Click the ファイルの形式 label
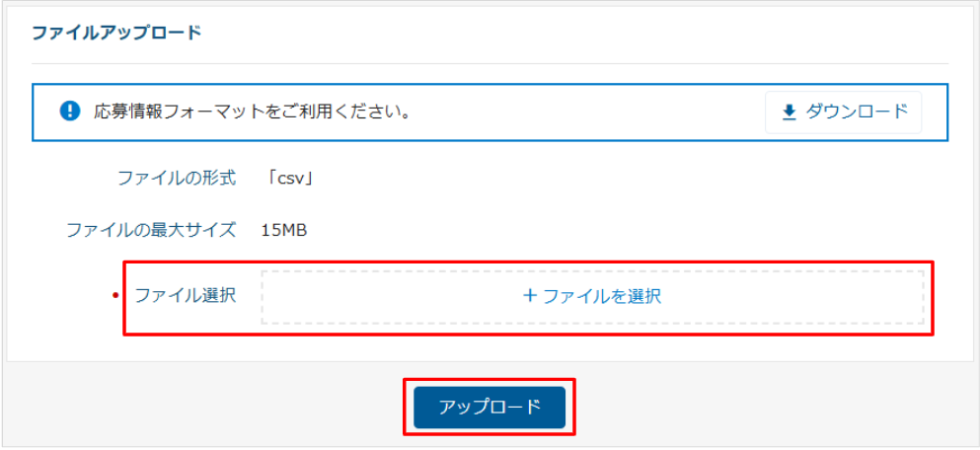980x450 pixels. pyautogui.click(x=176, y=179)
